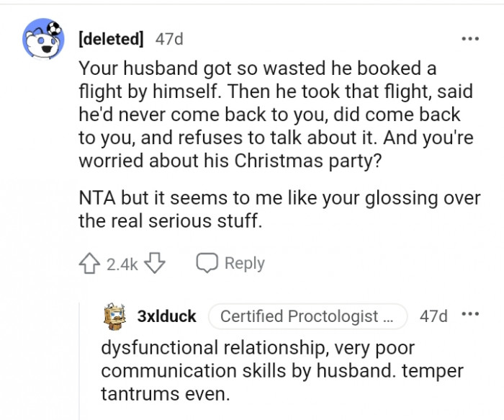Click the speech bubble reply icon
The image size is (504, 420).
pyautogui.click(x=207, y=264)
